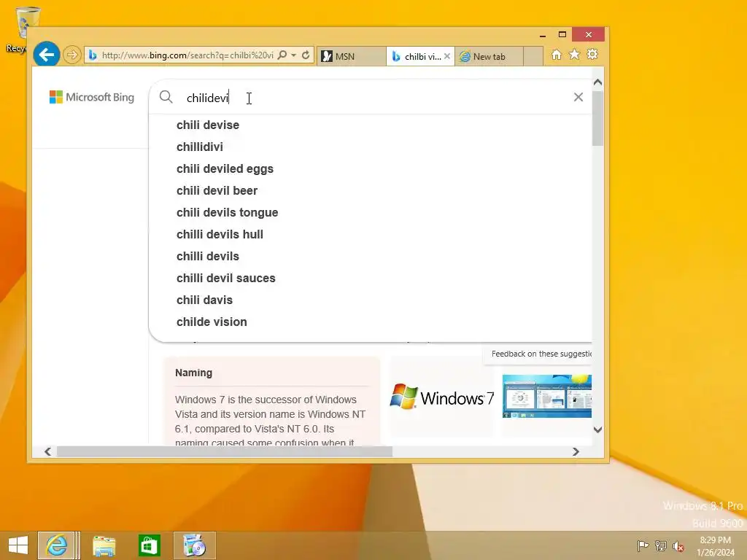Switch to the MSN tab
The width and height of the screenshot is (747, 560).
tap(351, 56)
